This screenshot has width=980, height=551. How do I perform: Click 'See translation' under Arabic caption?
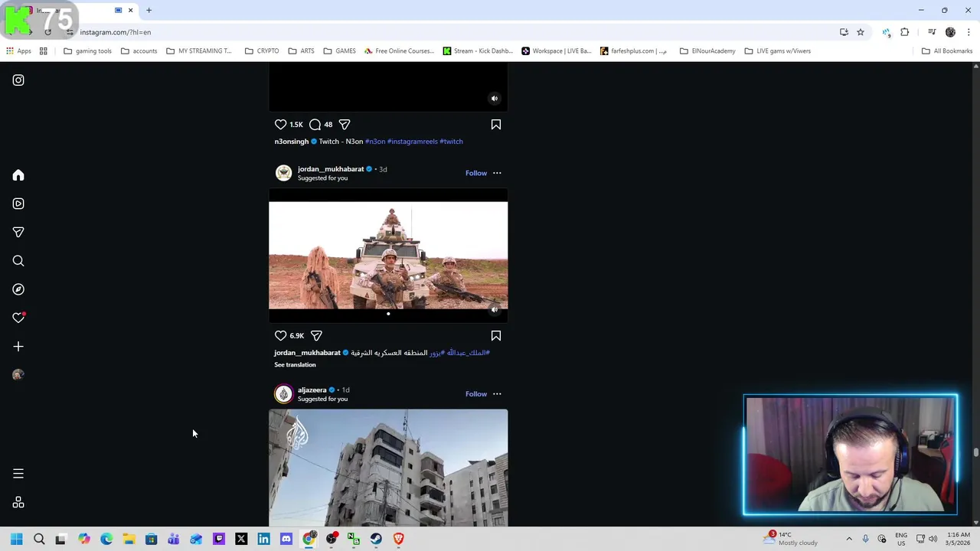[x=295, y=365]
